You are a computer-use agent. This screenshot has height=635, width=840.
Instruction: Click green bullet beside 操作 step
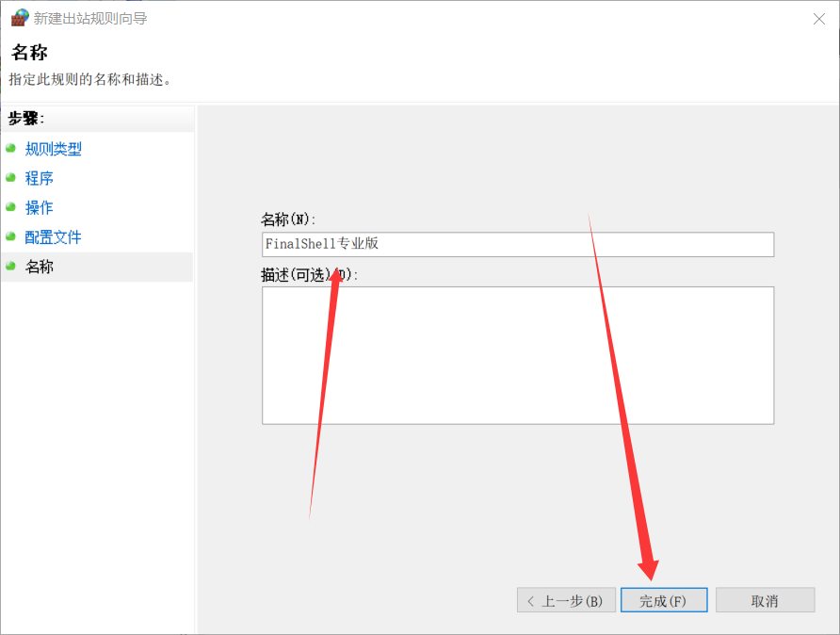(x=10, y=206)
